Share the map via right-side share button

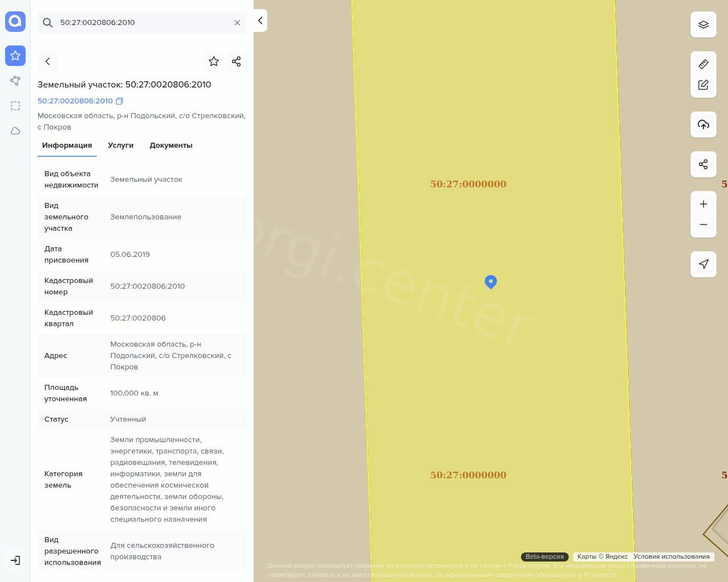point(704,164)
